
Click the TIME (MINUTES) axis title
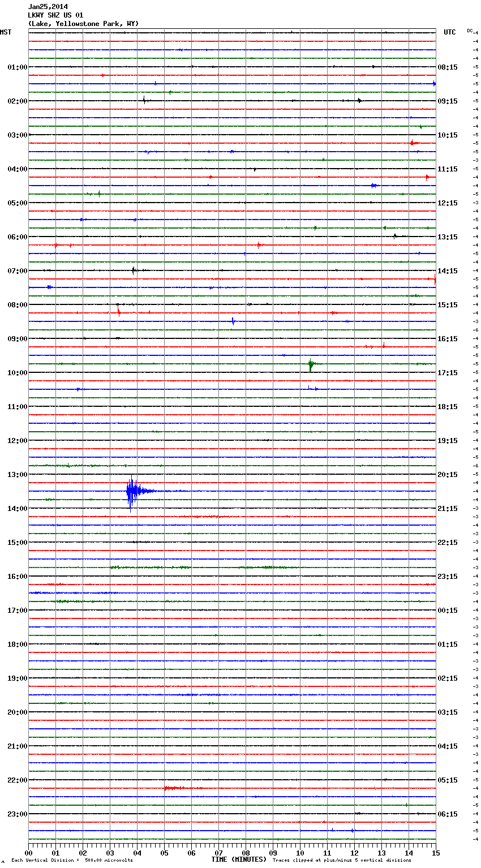[x=239, y=860]
